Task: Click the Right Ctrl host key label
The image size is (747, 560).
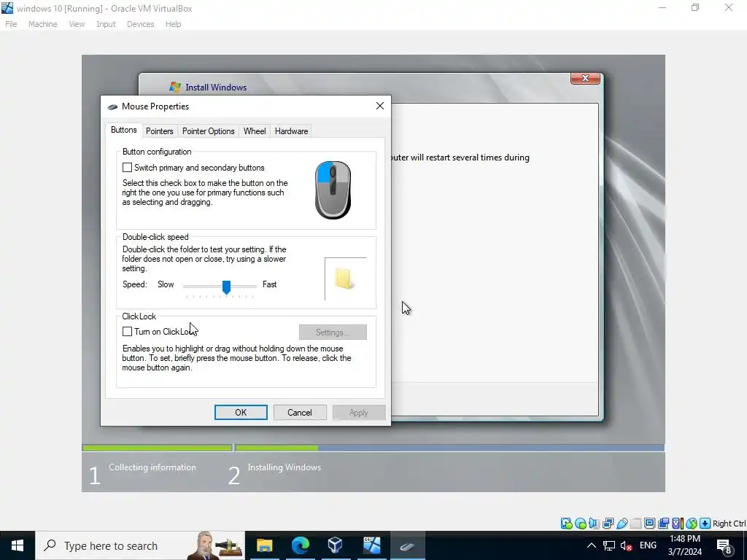Action: [729, 524]
